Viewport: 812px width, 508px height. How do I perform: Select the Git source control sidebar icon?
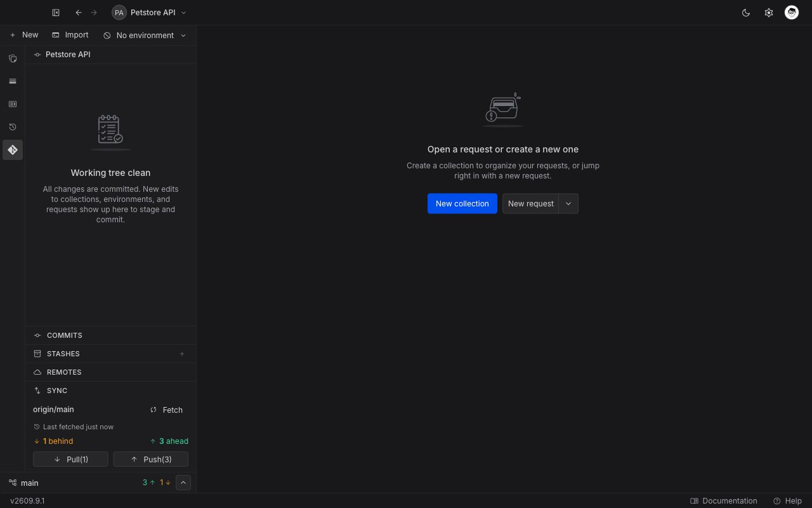pyautogui.click(x=13, y=150)
